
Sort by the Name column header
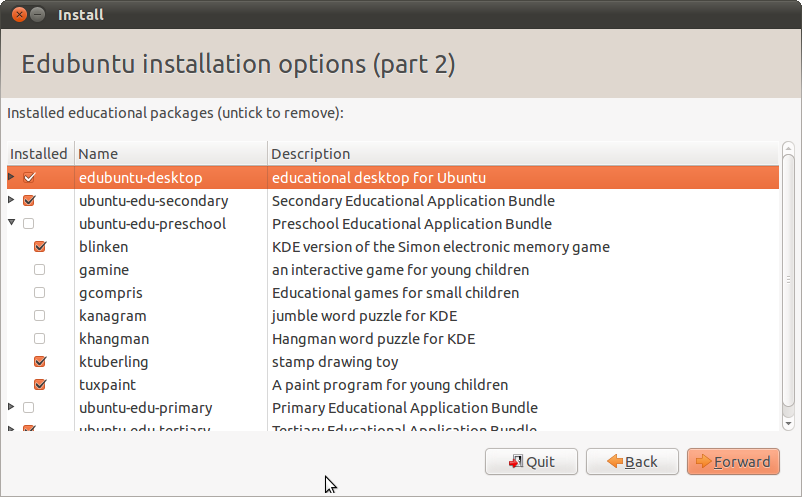pos(171,153)
